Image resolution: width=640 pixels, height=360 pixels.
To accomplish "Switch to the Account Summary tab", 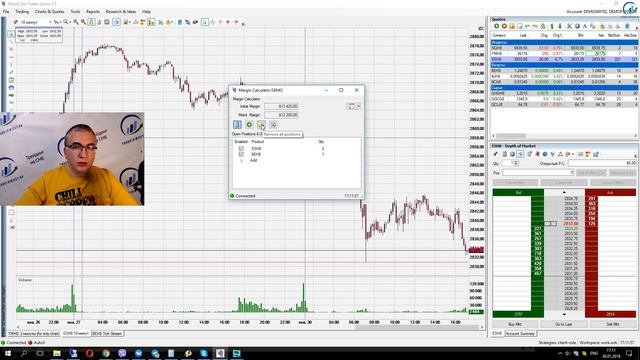I will 520,333.
